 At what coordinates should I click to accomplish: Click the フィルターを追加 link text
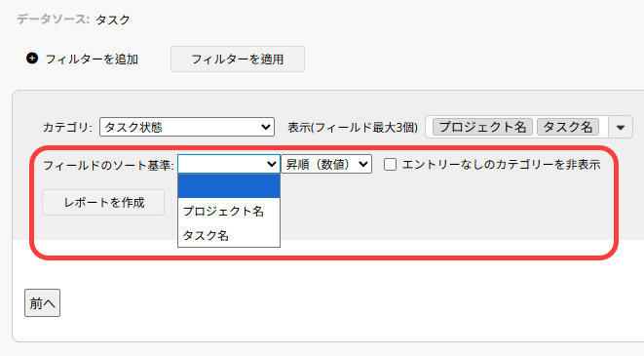(92, 59)
